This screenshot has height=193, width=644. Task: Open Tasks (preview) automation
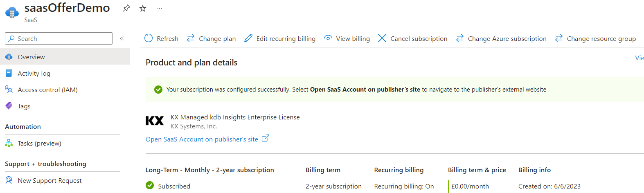(x=39, y=143)
